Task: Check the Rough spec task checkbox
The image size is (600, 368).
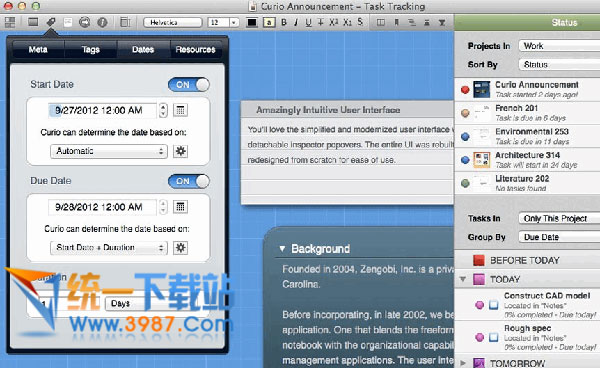Action: coord(494,337)
